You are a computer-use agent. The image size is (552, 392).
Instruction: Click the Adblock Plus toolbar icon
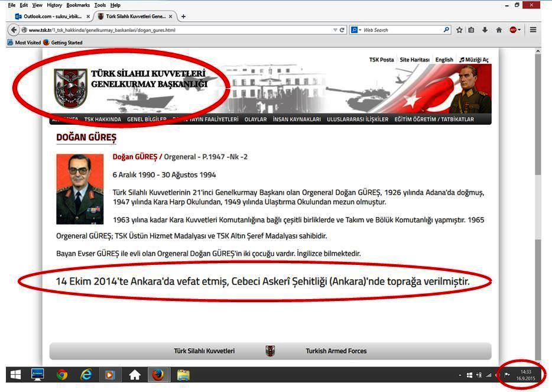[x=513, y=30]
